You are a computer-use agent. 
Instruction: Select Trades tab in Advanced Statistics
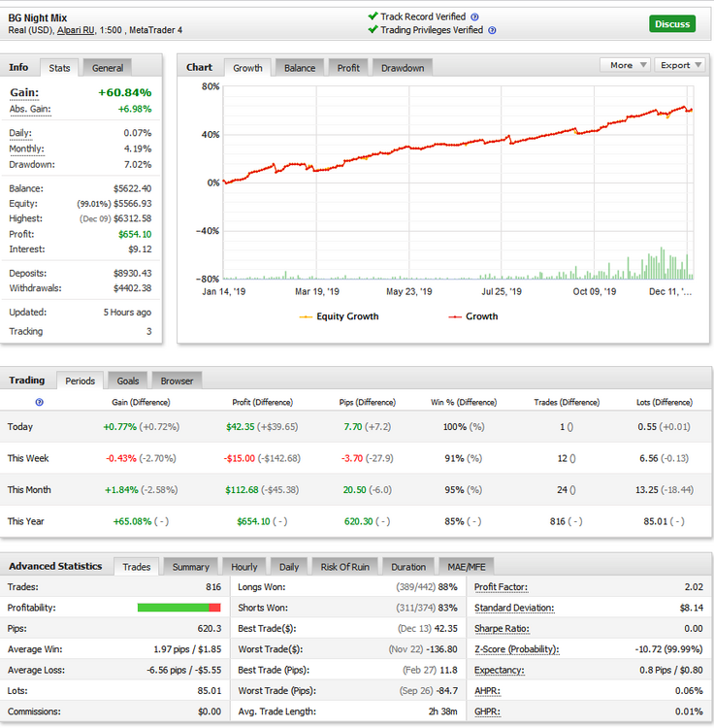tap(137, 567)
